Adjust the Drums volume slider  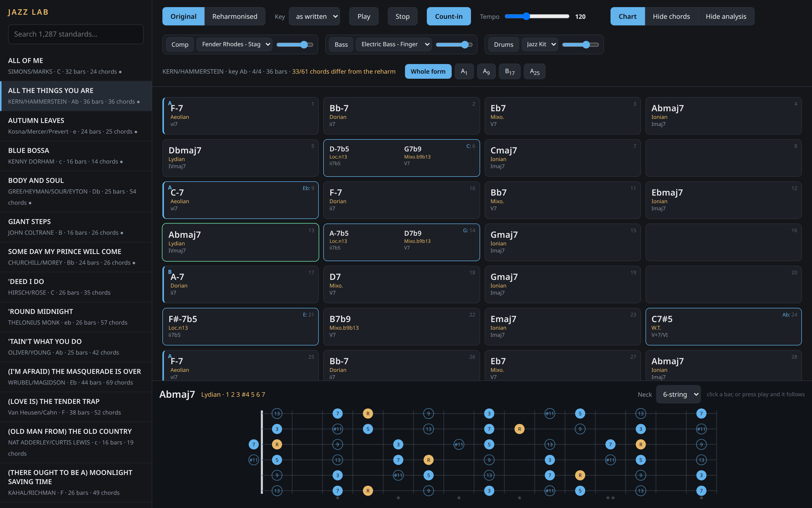click(x=581, y=44)
